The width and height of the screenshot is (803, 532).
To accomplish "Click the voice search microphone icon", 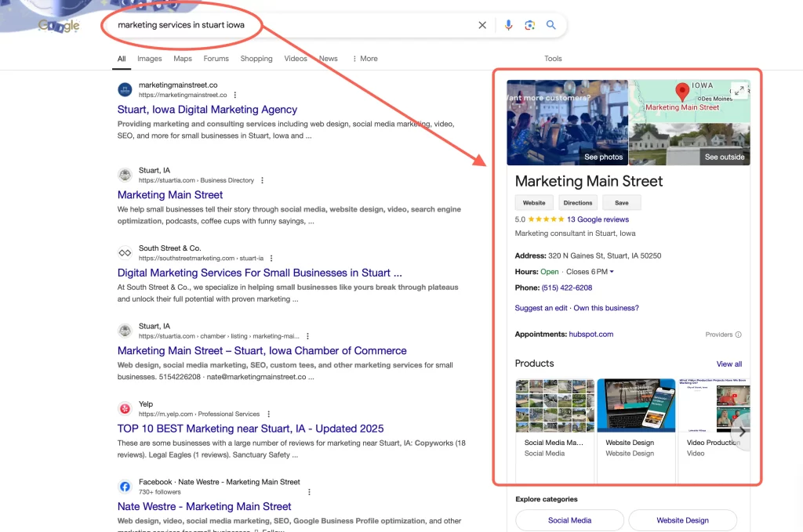I will (508, 25).
